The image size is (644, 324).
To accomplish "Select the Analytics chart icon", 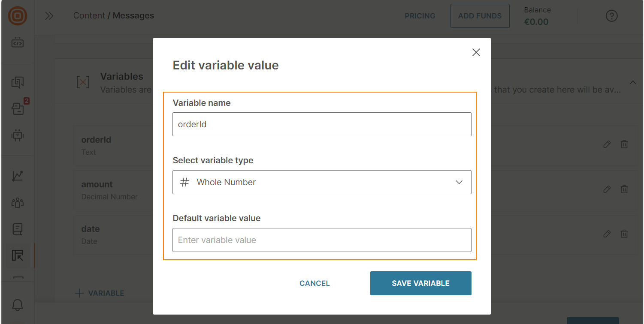I will pyautogui.click(x=17, y=176).
